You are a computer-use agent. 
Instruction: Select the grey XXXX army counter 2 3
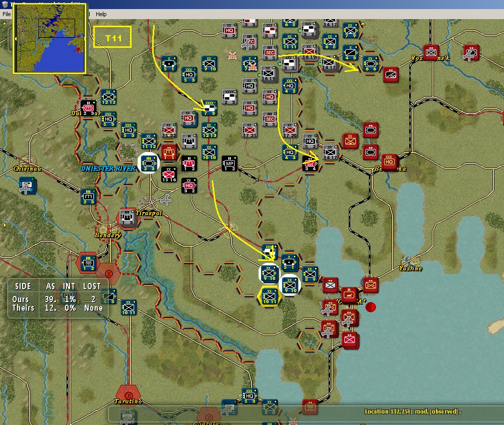coord(229,97)
